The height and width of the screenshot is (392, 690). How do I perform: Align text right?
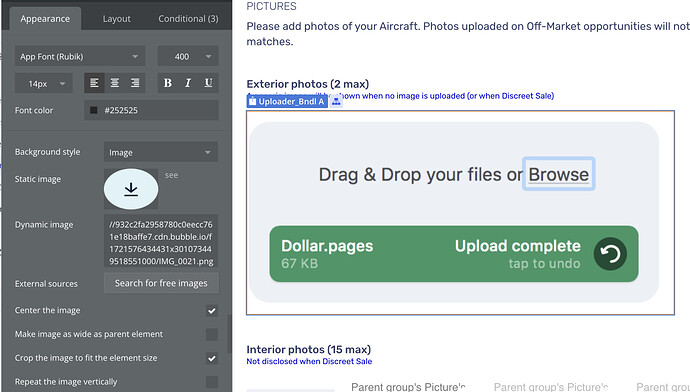click(x=135, y=83)
